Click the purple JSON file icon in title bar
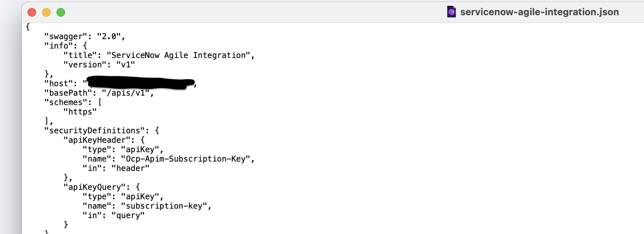The image size is (644, 234). tap(451, 12)
